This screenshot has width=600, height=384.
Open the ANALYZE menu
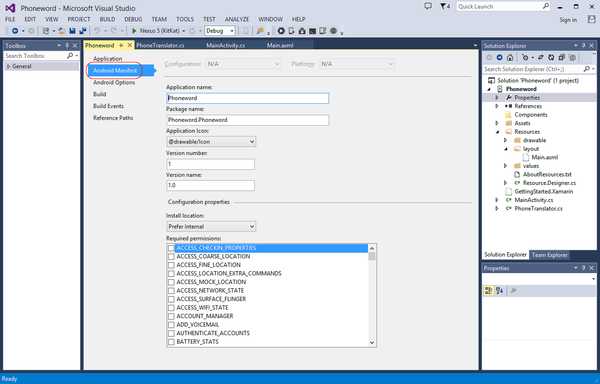pyautogui.click(x=236, y=19)
